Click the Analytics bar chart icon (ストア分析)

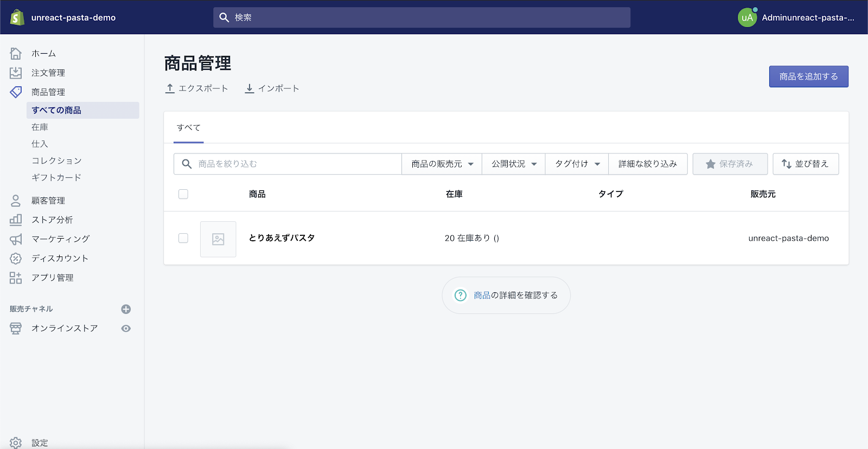16,220
